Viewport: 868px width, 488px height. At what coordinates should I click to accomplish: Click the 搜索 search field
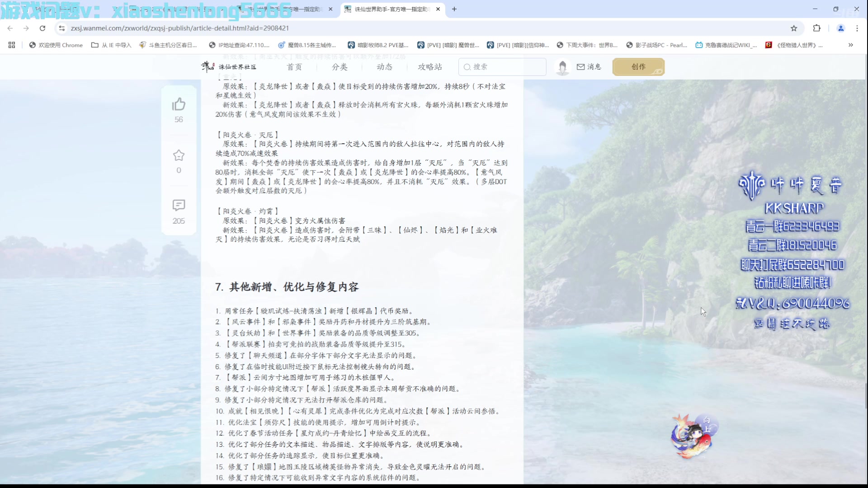click(x=502, y=67)
